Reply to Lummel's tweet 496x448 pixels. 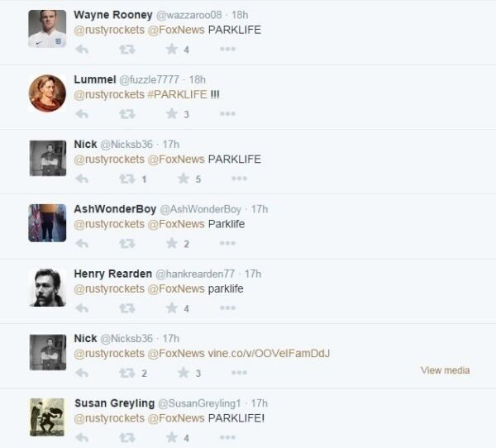click(x=82, y=114)
